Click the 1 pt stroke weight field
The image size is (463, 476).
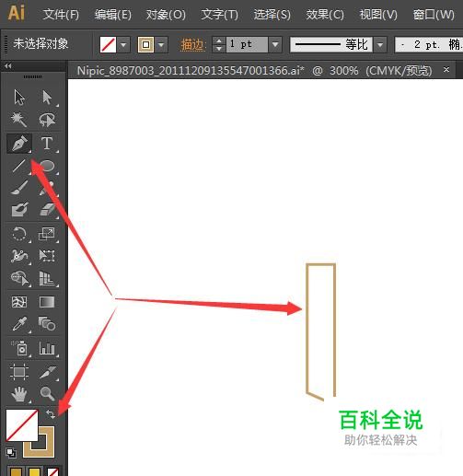[247, 45]
